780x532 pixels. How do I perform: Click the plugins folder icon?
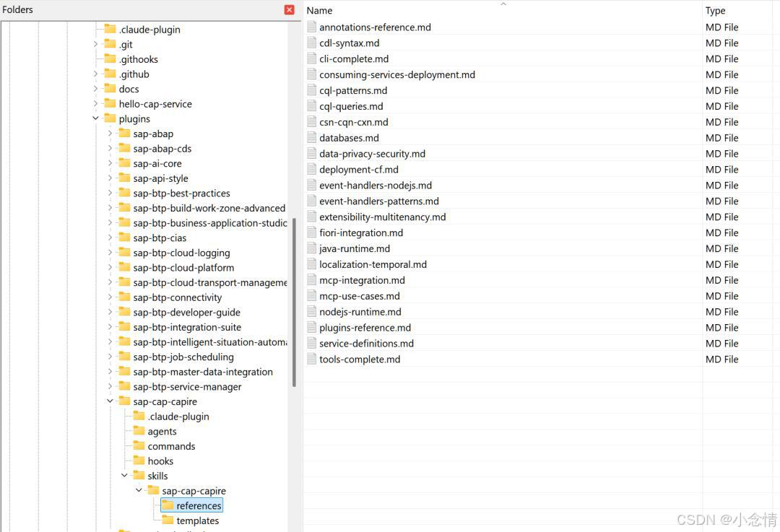coord(110,118)
